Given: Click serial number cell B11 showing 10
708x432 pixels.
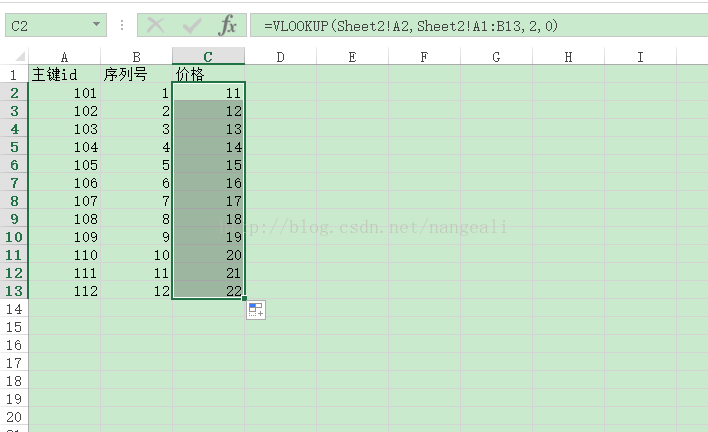Looking at the screenshot, I should click(136, 255).
